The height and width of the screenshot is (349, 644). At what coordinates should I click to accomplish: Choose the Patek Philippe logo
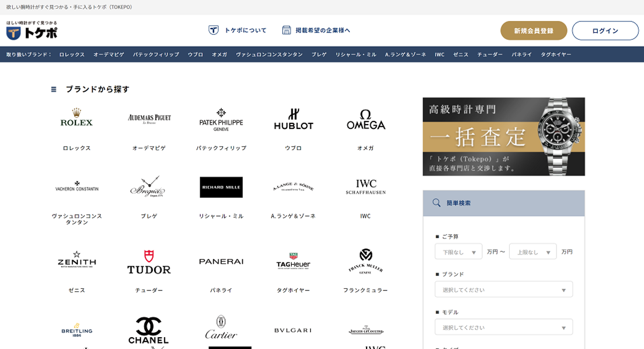click(x=221, y=119)
